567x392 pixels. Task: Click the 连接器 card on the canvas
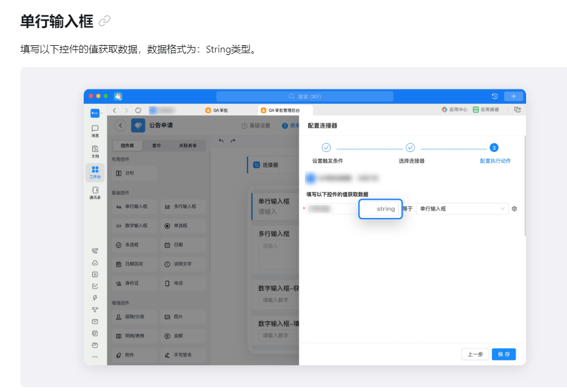(x=273, y=165)
